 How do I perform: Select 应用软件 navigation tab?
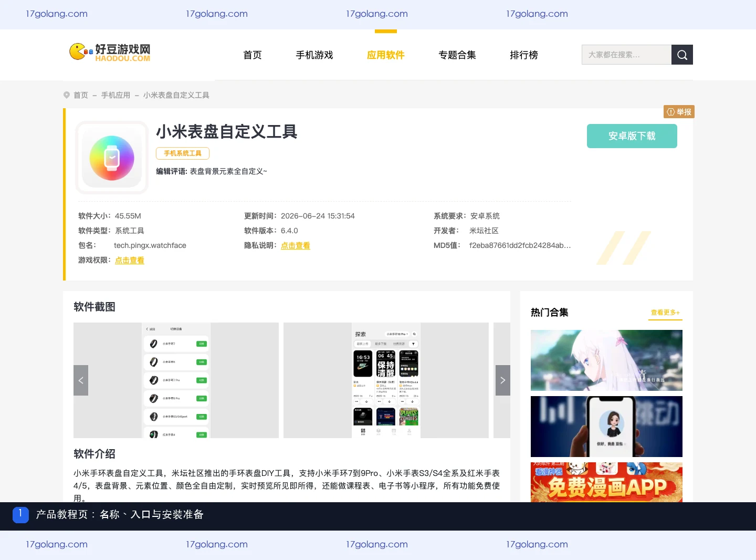point(386,55)
